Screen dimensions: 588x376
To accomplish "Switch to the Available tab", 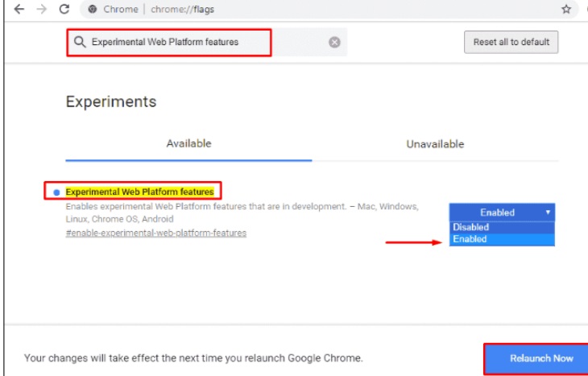I will click(188, 143).
